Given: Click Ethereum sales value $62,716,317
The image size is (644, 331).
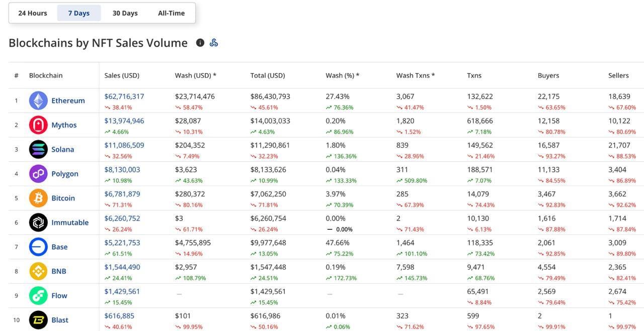Looking at the screenshot, I should (x=124, y=96).
